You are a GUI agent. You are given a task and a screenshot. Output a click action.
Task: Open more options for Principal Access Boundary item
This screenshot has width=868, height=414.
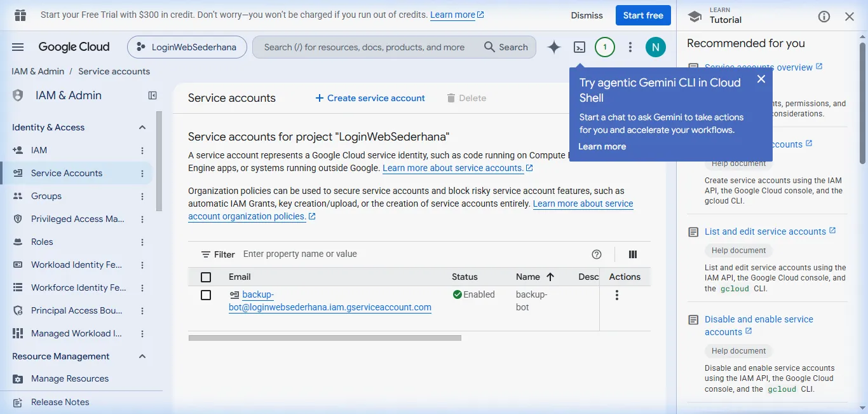tap(142, 311)
